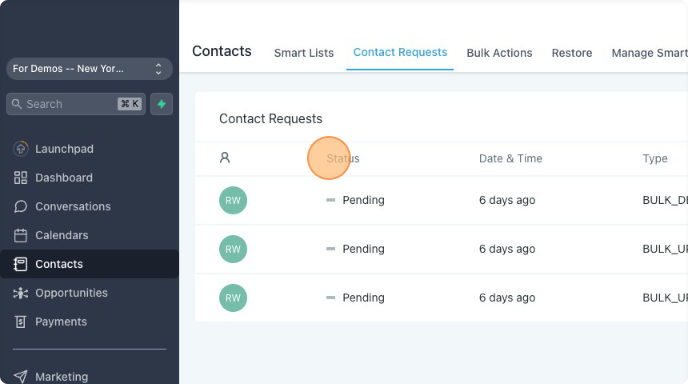Click the ⌘K shortcut badge
This screenshot has width=688, height=384.
[x=129, y=104]
